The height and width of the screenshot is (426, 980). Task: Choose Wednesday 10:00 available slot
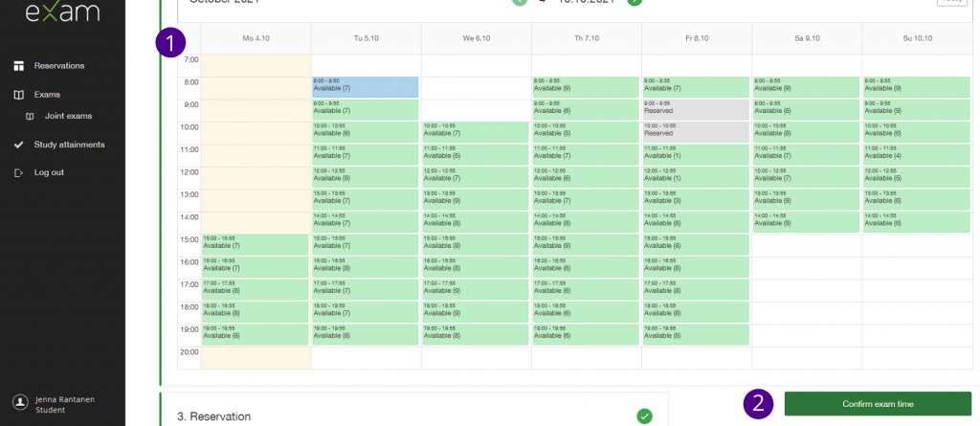476,131
